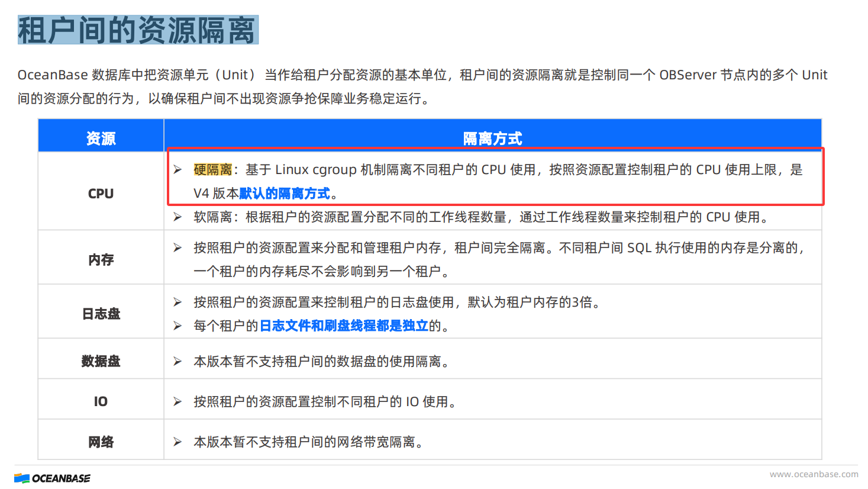Viewport: 868px width, 489px height.
Task: Click the blue text 默认的隔离方式
Action: coord(285,193)
